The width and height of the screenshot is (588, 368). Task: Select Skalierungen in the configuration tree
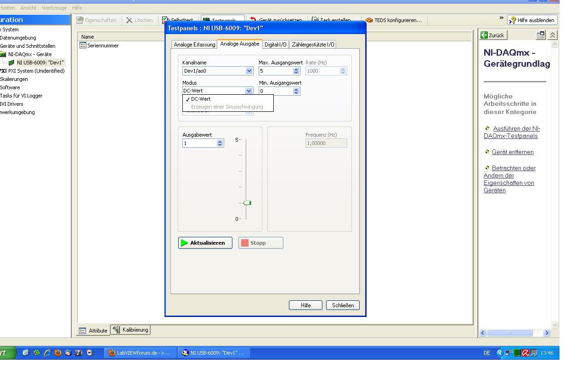pyautogui.click(x=13, y=79)
